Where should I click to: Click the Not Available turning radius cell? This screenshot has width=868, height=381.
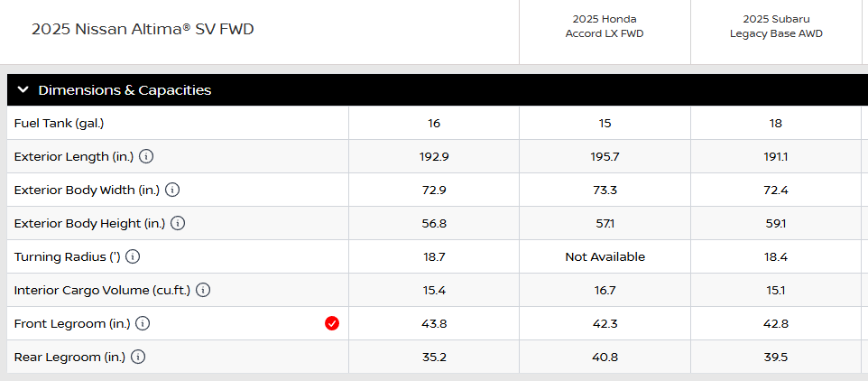(x=605, y=256)
